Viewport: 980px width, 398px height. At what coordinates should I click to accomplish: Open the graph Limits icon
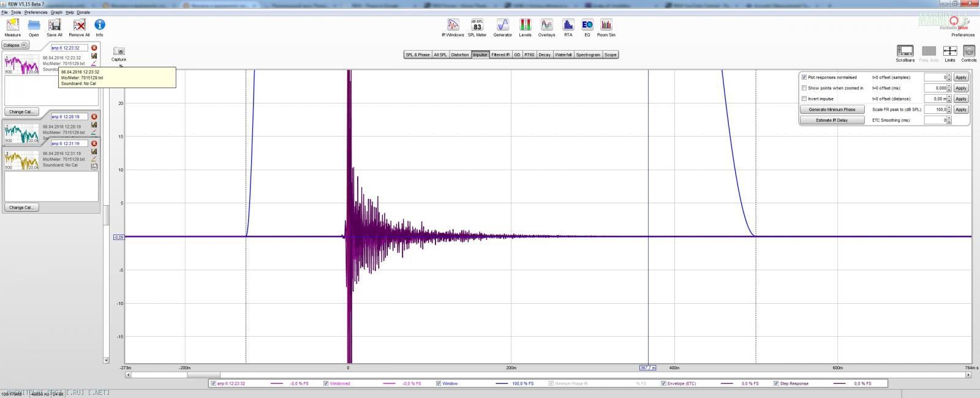click(949, 51)
